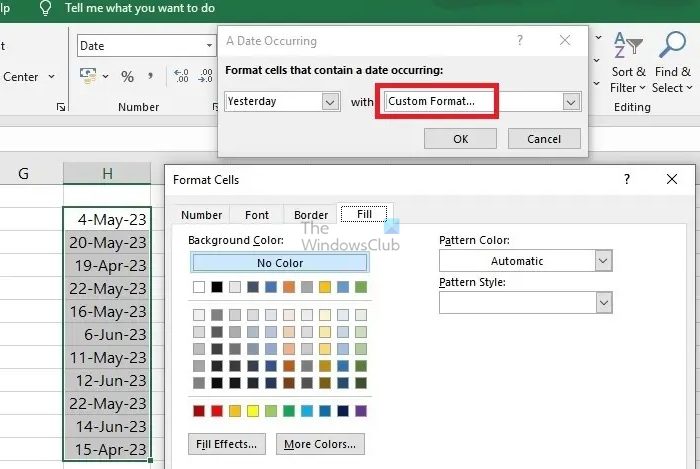Open the Custom Format dropdown

tap(571, 102)
